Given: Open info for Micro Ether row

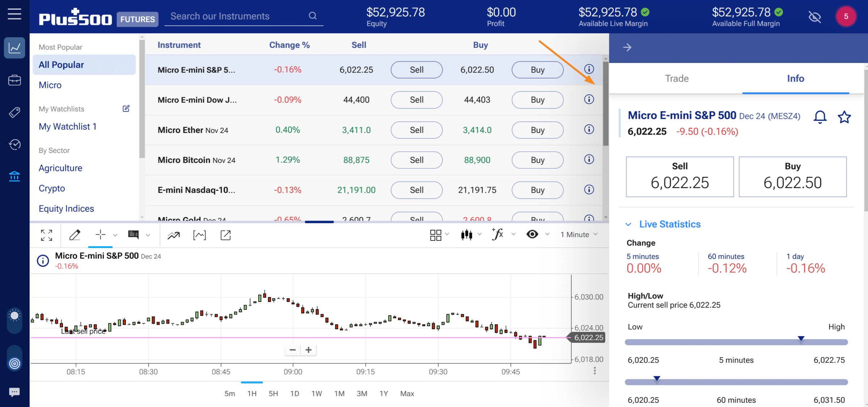Looking at the screenshot, I should [x=589, y=129].
